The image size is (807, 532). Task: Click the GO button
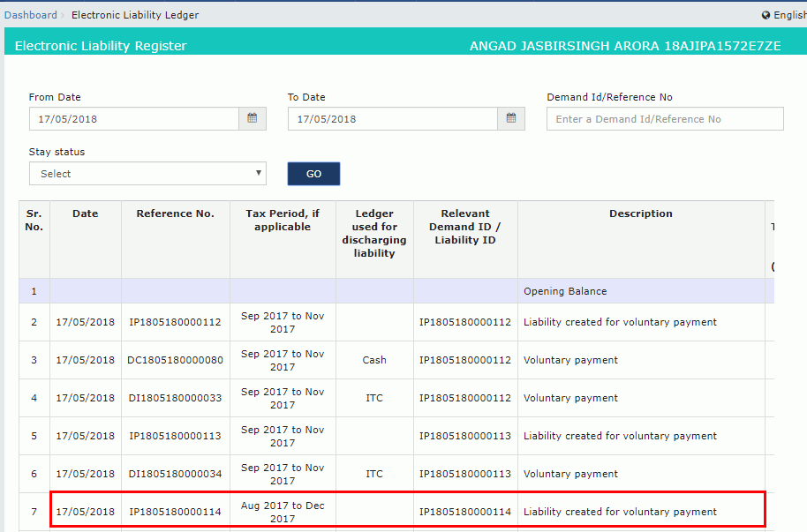click(x=313, y=174)
